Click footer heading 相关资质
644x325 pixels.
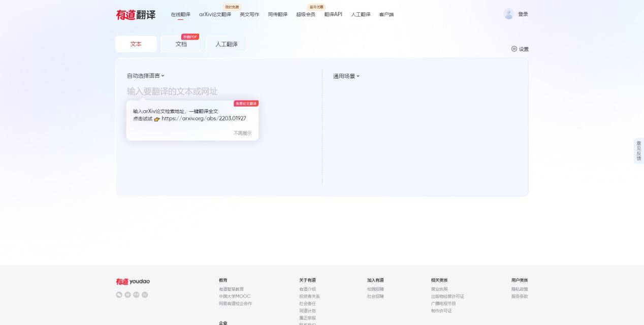(x=439, y=280)
